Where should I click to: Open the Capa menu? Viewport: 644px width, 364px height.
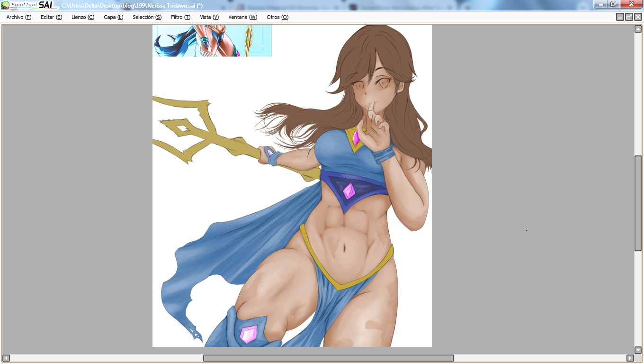(x=114, y=17)
